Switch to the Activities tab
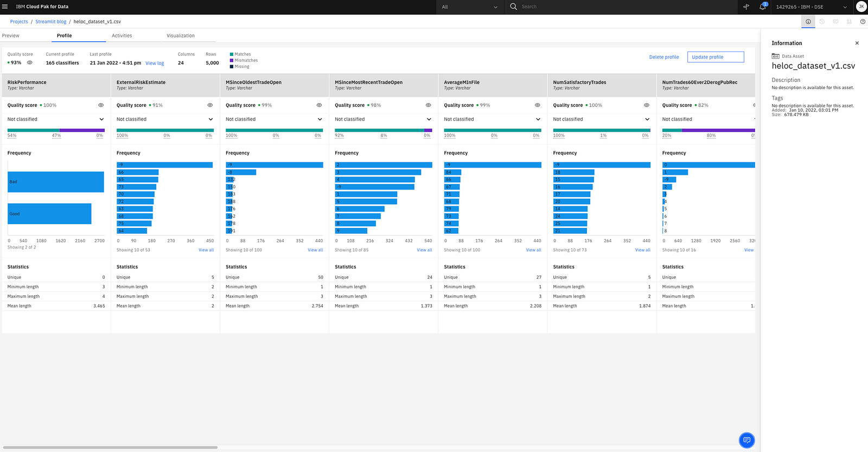868x452 pixels. [122, 36]
